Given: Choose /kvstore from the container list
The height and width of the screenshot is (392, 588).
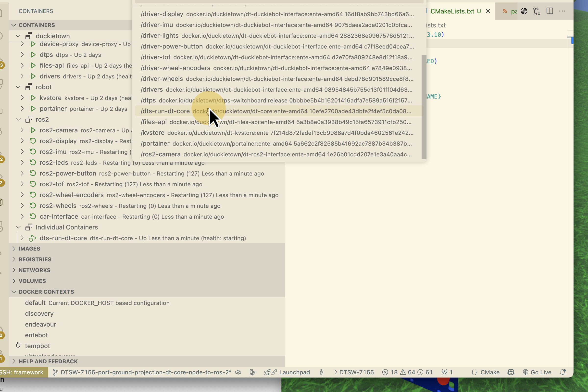Looking at the screenshot, I should 152,133.
